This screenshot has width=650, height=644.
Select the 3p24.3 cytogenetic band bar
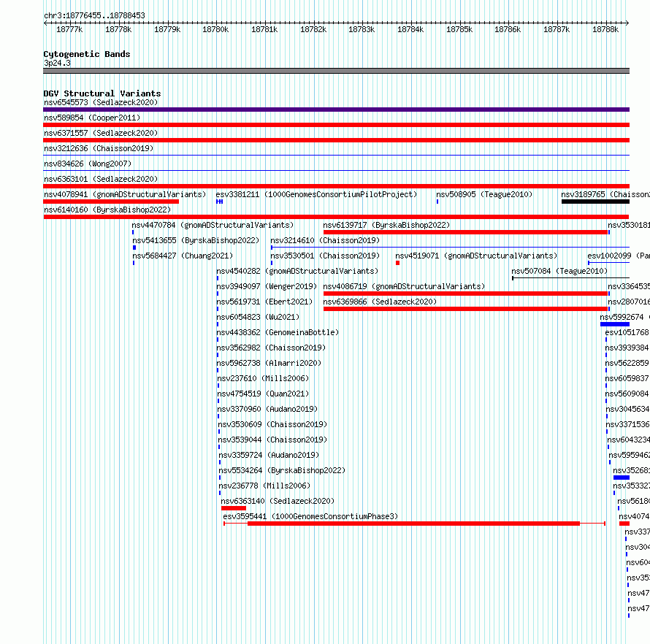(336, 71)
